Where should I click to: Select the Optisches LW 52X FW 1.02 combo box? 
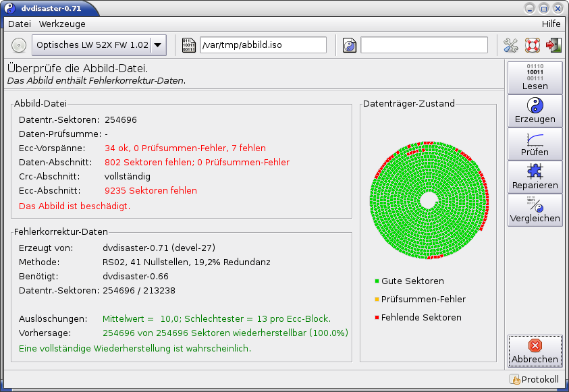point(99,45)
